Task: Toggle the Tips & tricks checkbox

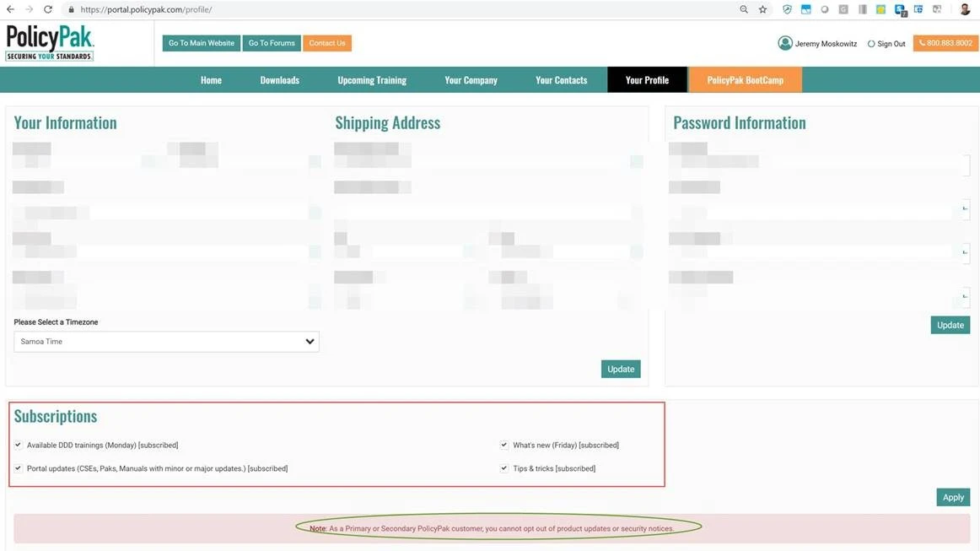Action: [504, 468]
